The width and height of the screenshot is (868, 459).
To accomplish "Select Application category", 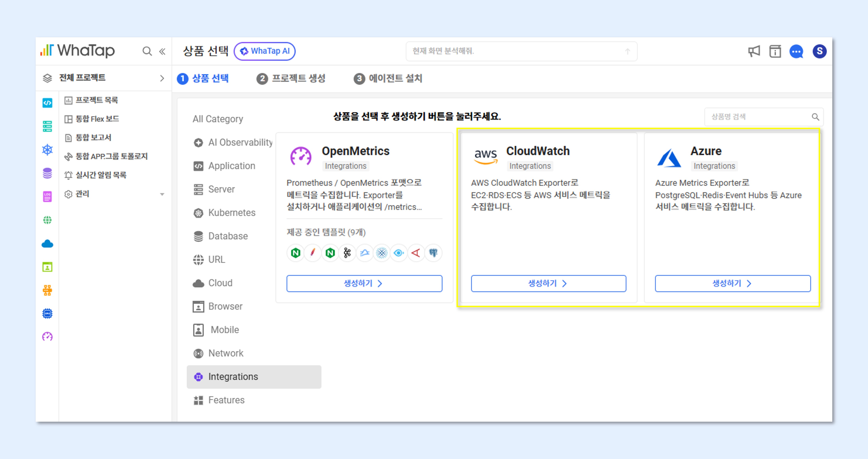I will [224, 166].
